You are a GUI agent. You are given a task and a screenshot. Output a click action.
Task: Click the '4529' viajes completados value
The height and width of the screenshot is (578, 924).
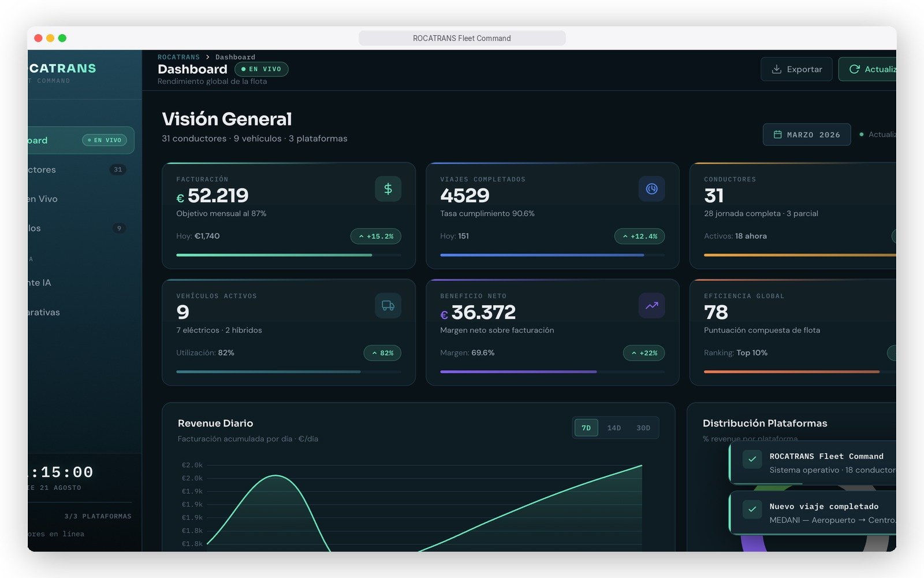coord(465,196)
